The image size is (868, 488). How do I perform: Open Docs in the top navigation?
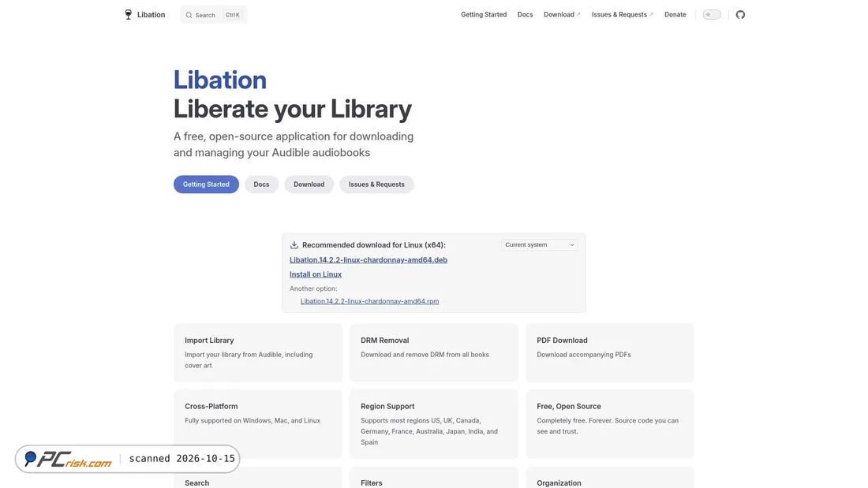pyautogui.click(x=525, y=15)
